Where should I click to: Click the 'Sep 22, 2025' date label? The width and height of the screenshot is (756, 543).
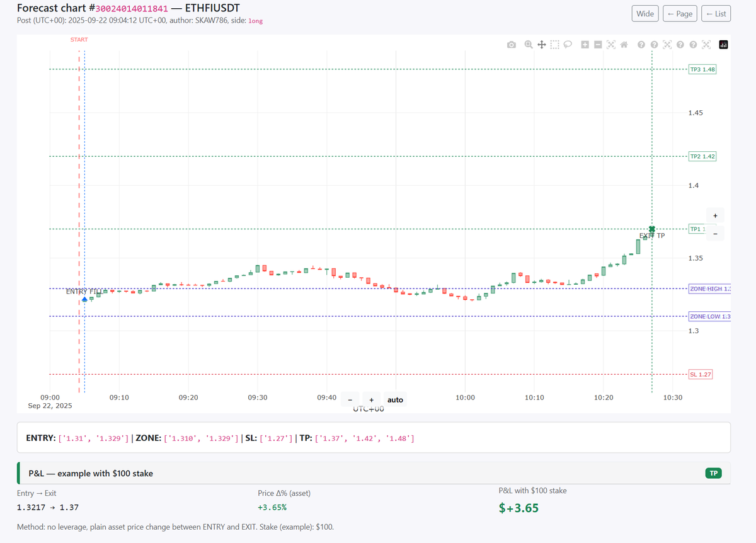click(50, 406)
